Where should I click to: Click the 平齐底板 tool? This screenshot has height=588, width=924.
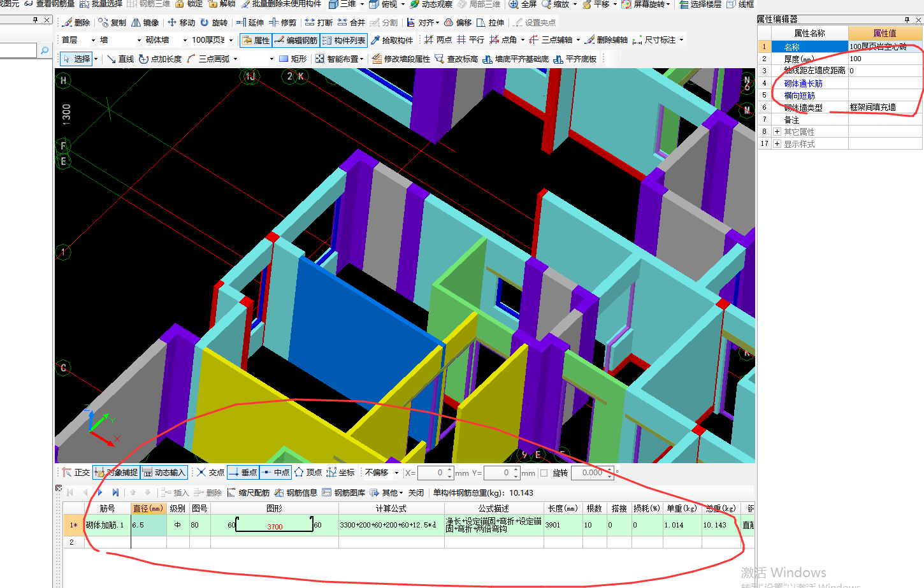pyautogui.click(x=575, y=59)
